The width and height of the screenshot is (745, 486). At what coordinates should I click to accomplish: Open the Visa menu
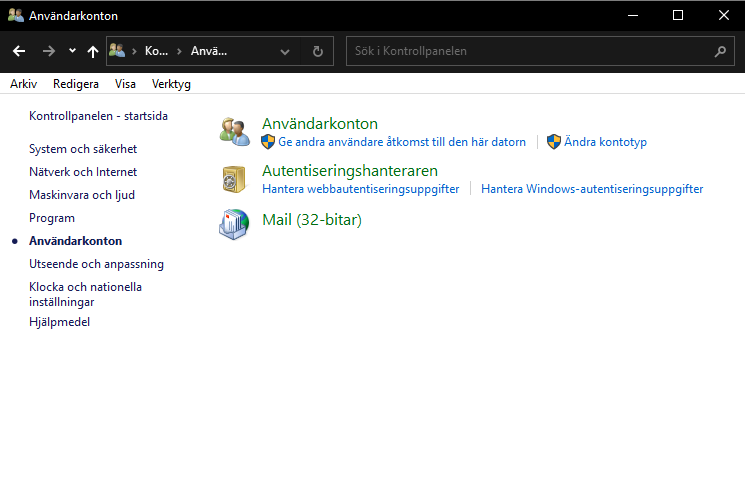pos(125,84)
